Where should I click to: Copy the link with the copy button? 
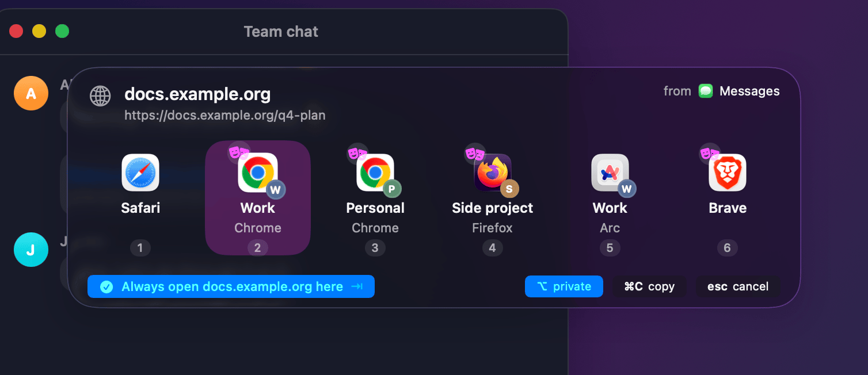click(x=649, y=286)
